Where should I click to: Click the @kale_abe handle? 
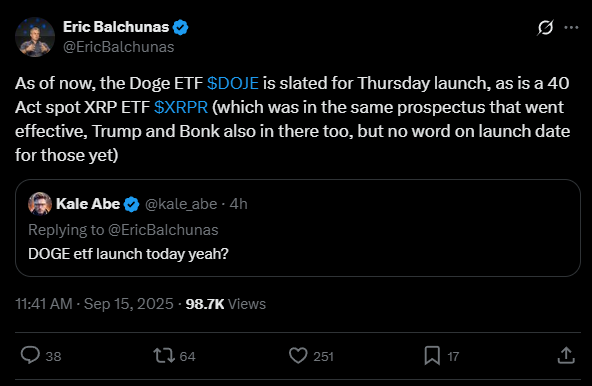(x=181, y=204)
